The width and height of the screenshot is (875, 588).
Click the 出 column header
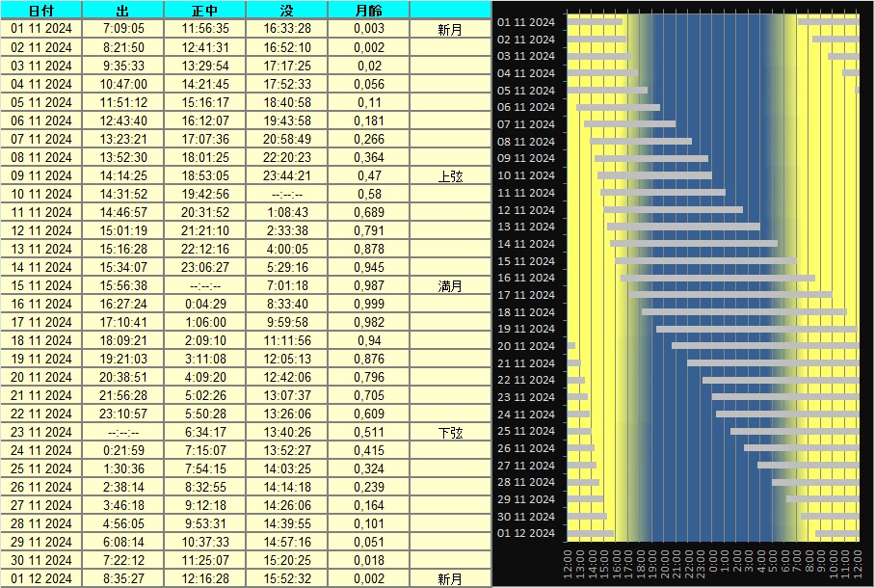123,11
